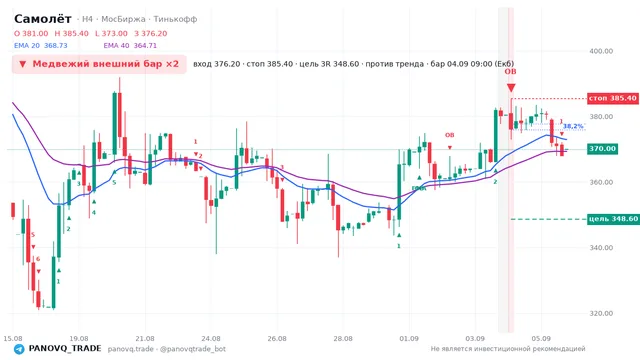Click the H4 timeframe label
640x360 pixels.
[87, 19]
